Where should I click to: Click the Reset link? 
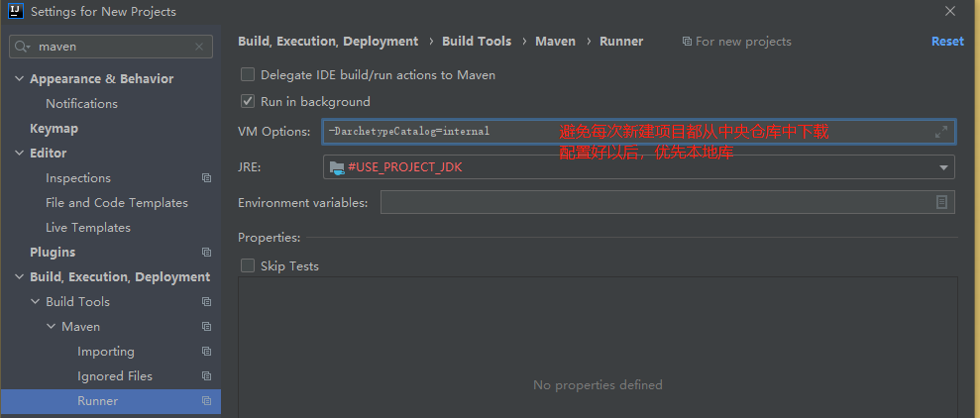coord(947,42)
